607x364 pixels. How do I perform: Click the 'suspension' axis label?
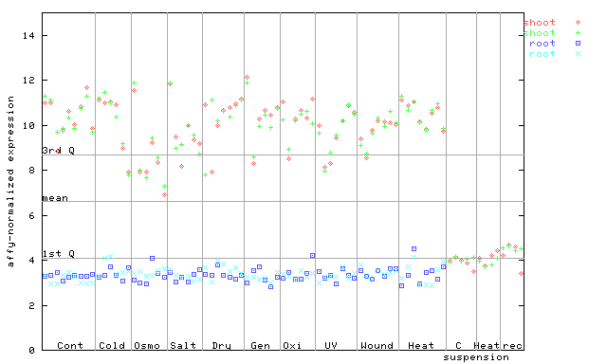click(x=476, y=357)
